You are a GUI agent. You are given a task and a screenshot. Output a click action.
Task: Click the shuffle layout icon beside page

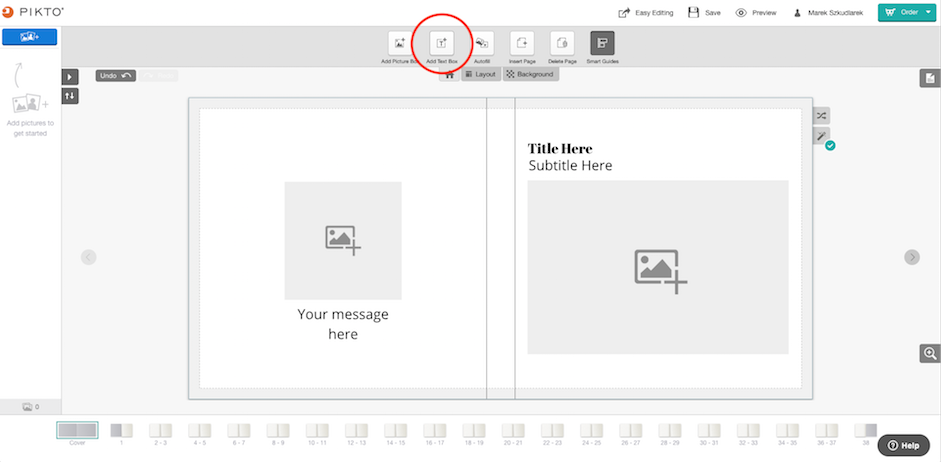click(x=822, y=116)
